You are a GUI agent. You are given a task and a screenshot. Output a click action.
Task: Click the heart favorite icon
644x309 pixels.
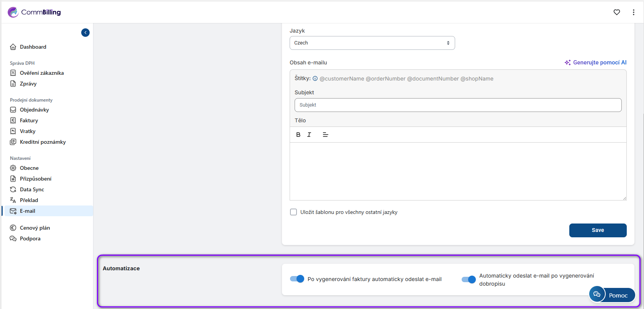click(x=616, y=12)
